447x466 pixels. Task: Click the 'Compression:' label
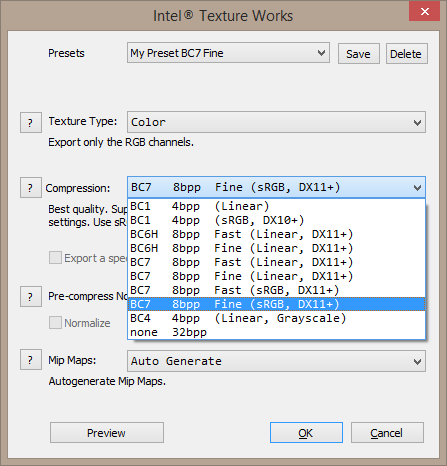pyautogui.click(x=78, y=188)
